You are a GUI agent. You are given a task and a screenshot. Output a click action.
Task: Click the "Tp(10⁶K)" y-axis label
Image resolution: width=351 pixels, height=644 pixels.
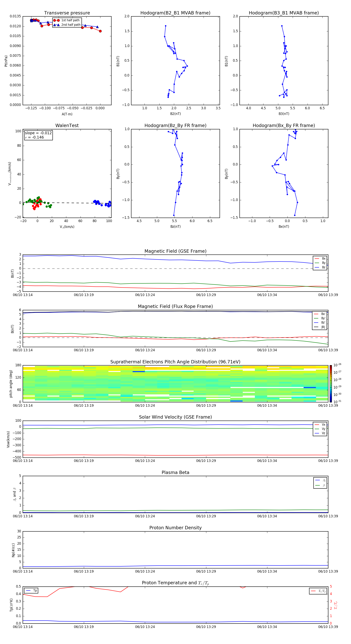click(x=12, y=605)
